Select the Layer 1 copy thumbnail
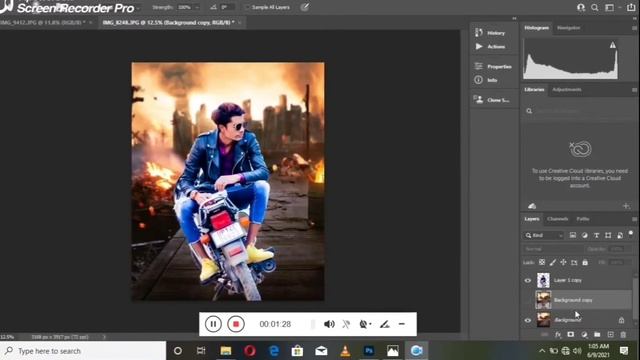This screenshot has width=640, height=360. tap(543, 280)
